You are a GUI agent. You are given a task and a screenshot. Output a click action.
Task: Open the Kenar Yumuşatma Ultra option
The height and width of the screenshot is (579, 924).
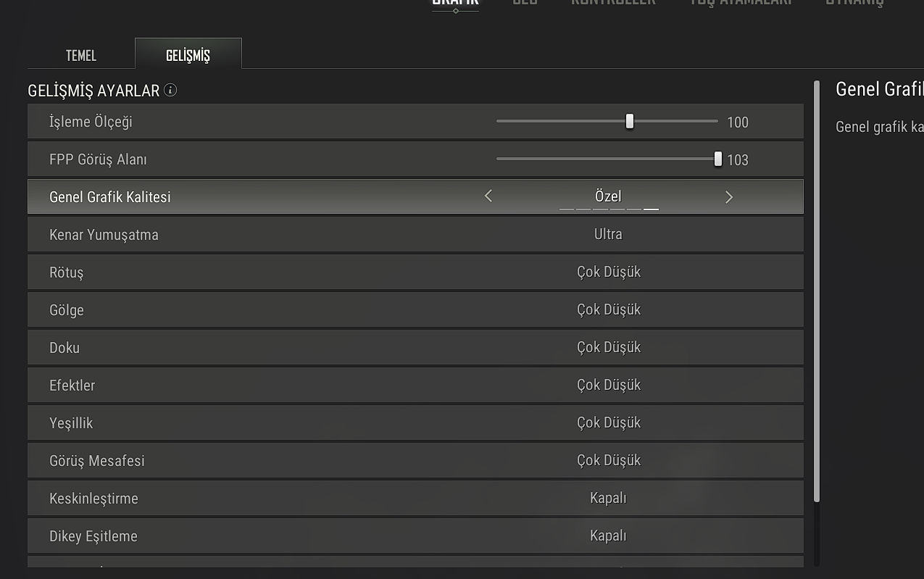[x=608, y=234]
